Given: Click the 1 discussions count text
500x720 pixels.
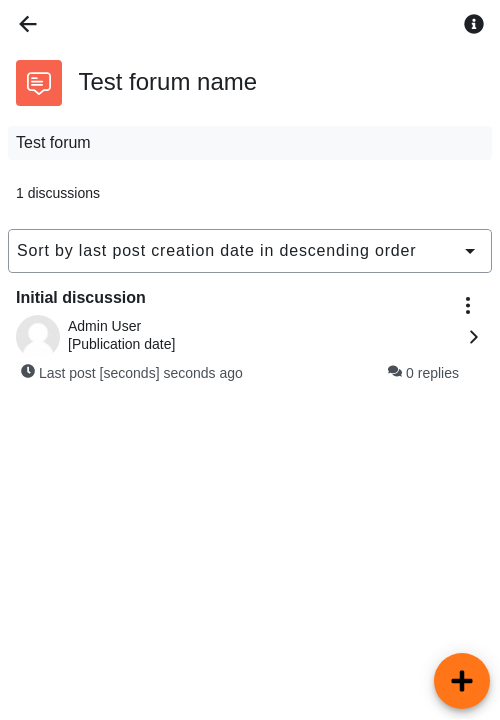Looking at the screenshot, I should [58, 193].
